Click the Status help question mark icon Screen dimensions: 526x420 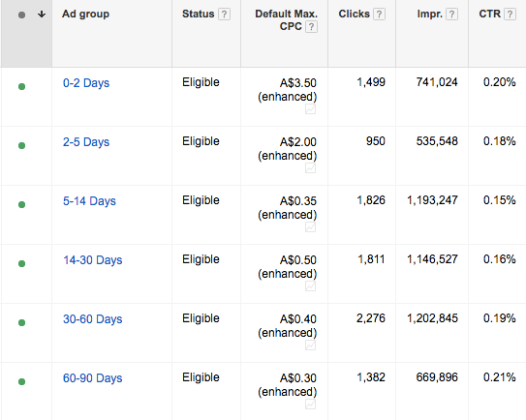[224, 15]
